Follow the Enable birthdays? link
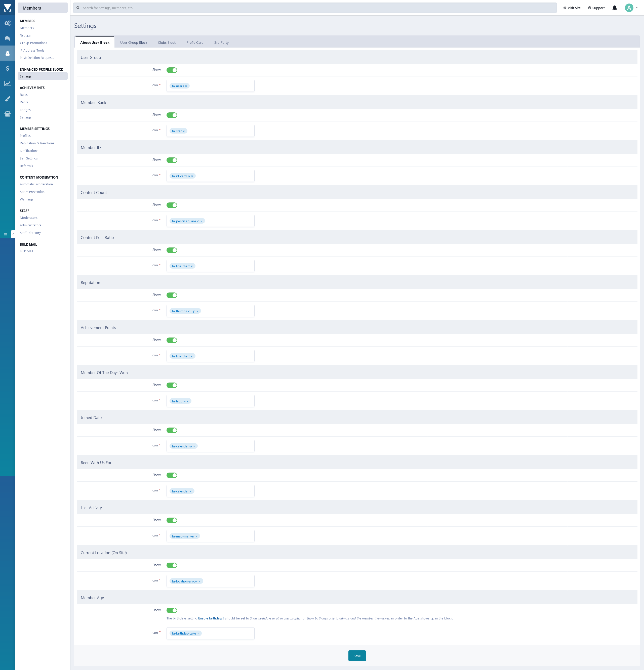The height and width of the screenshot is (670, 644). click(211, 618)
